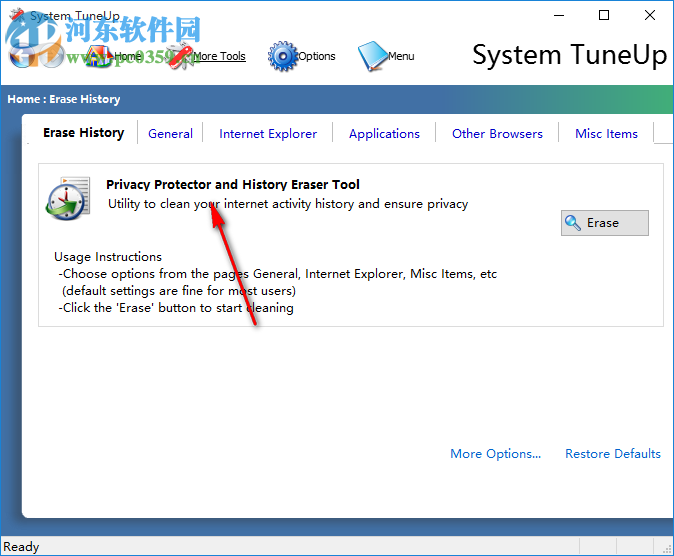Close the System TuneUp window
674x556 pixels.
650,15
